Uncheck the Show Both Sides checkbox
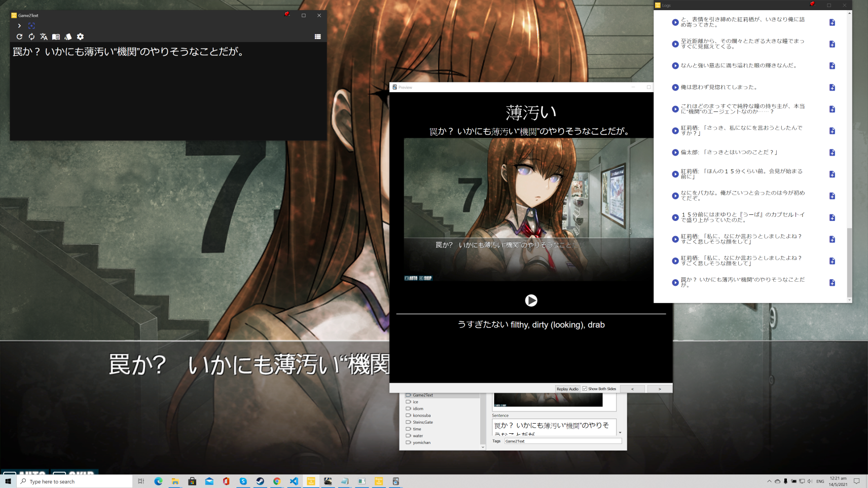This screenshot has height=488, width=868. (x=585, y=389)
